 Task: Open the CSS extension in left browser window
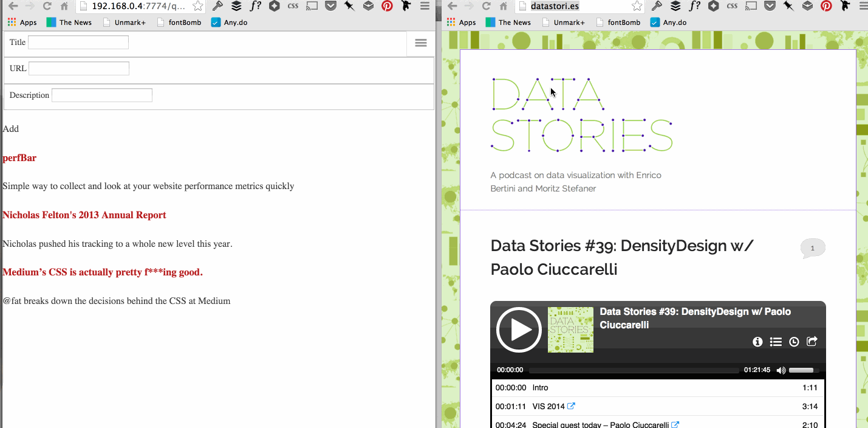[x=293, y=6]
